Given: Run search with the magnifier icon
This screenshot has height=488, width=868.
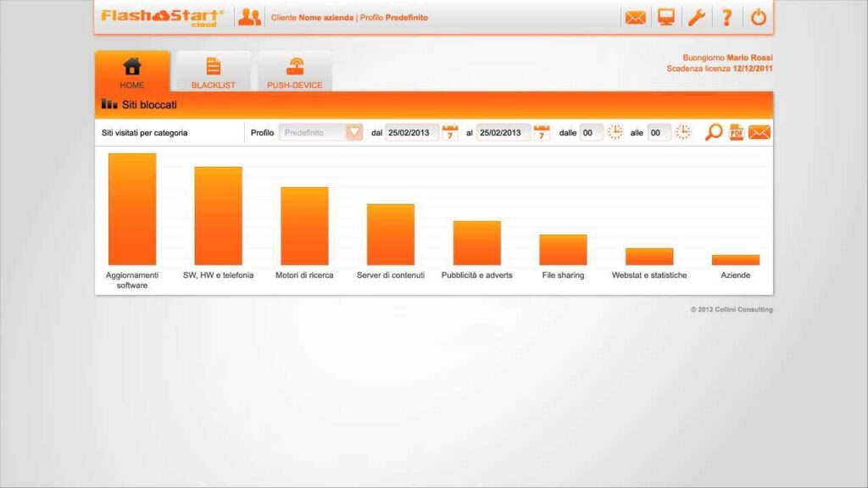Looking at the screenshot, I should (714, 132).
